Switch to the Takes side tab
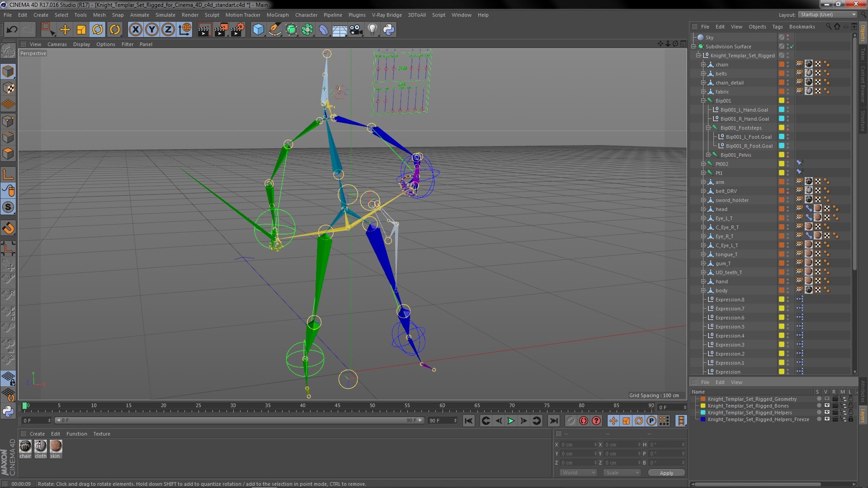This screenshot has height=488, width=868. 863,54
